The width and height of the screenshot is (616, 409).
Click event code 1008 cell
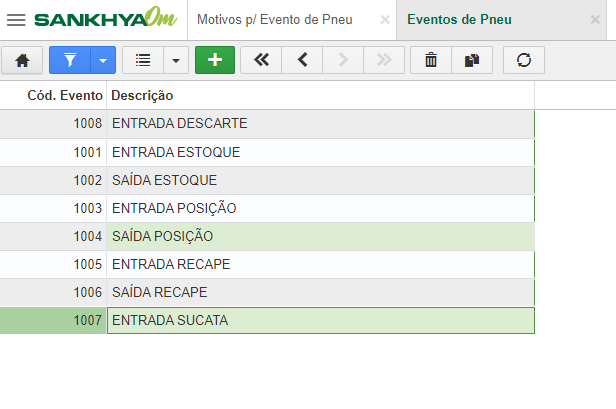pos(53,124)
